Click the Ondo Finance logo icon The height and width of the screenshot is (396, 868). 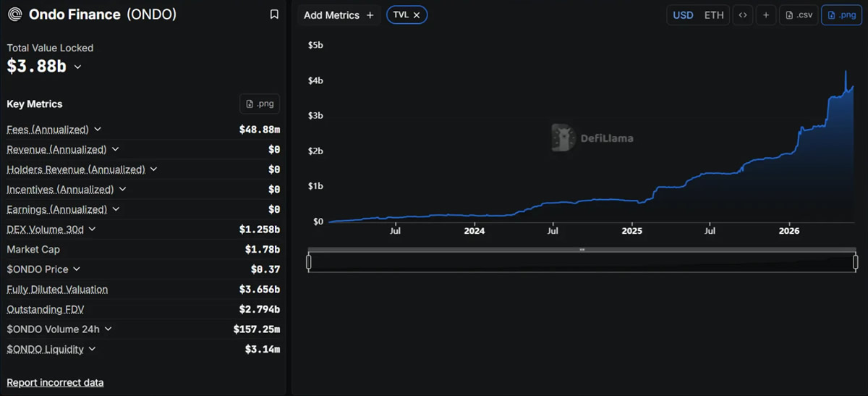click(x=14, y=14)
